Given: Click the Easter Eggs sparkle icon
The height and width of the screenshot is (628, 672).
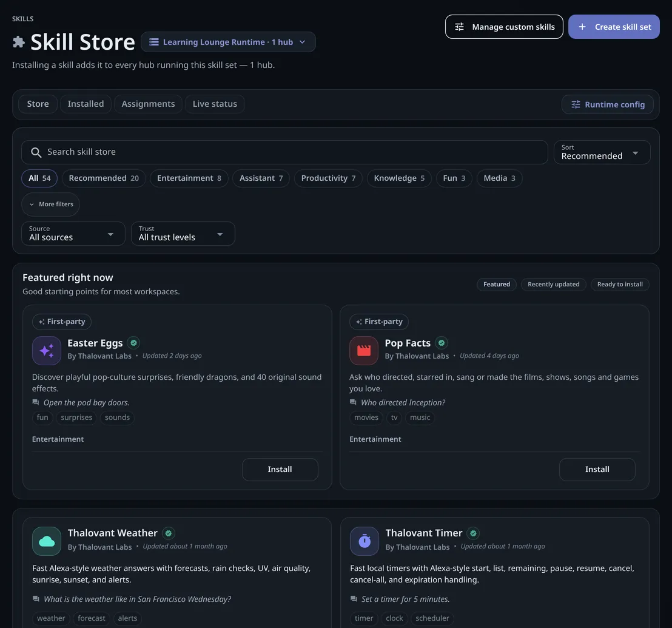Looking at the screenshot, I should coord(47,351).
